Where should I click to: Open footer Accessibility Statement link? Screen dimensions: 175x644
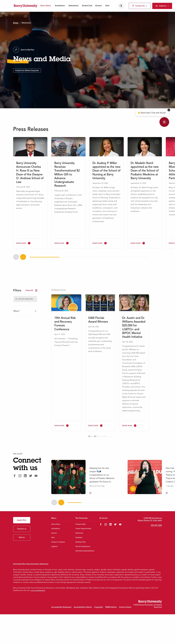coord(61,607)
